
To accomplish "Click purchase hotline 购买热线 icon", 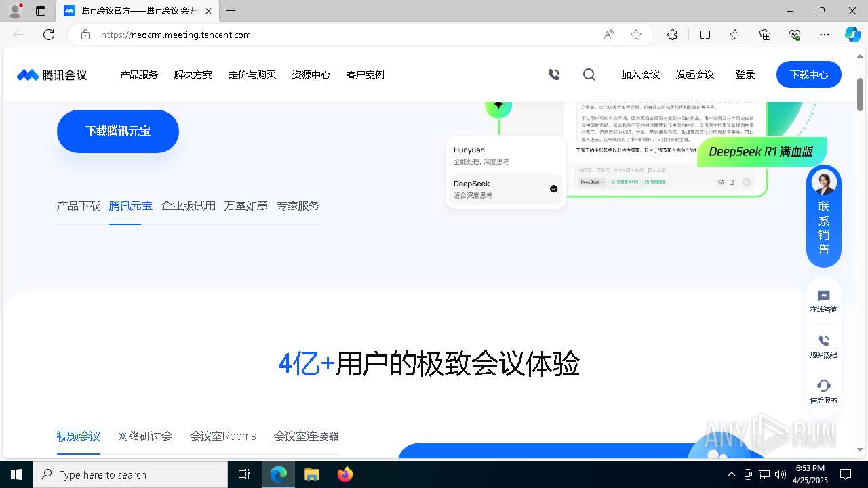I will 824,346.
